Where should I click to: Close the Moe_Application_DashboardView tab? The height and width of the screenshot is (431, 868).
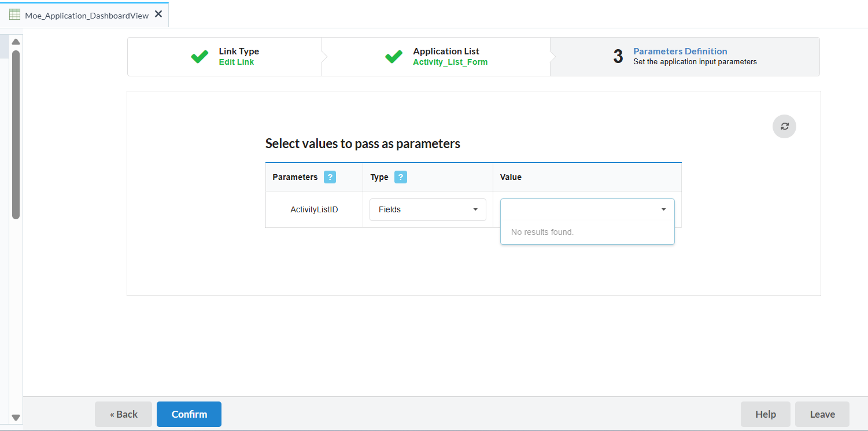coord(158,14)
